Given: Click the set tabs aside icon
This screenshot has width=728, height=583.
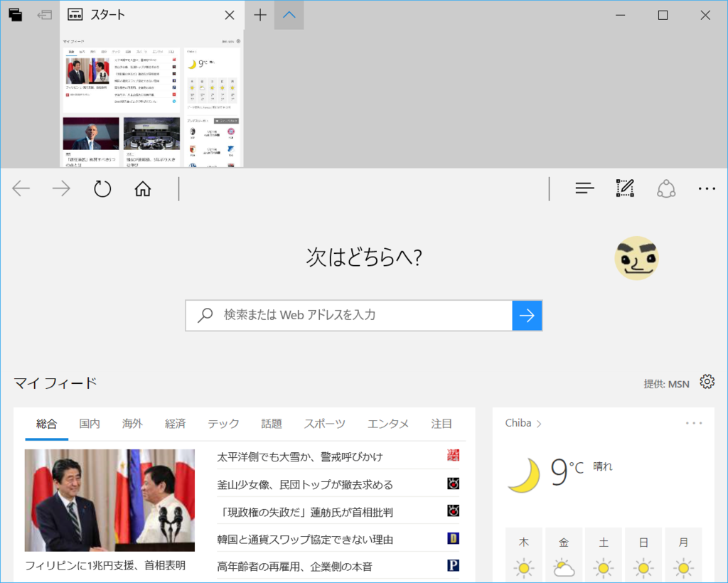Looking at the screenshot, I should click(x=45, y=16).
